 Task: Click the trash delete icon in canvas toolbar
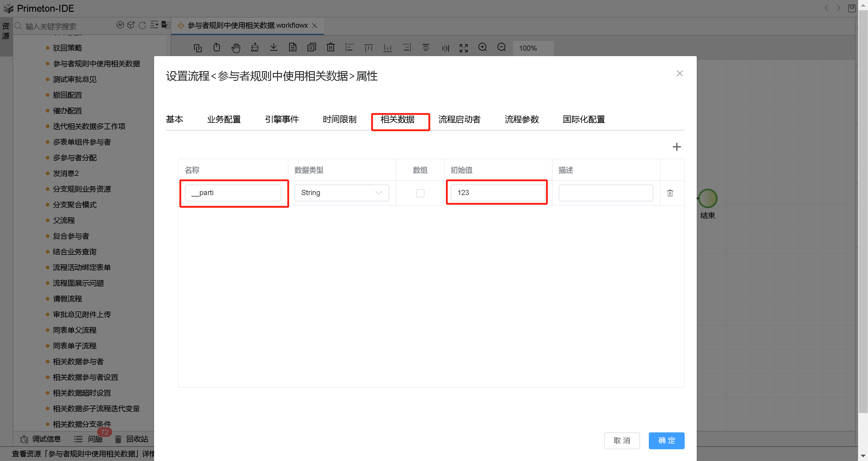pyautogui.click(x=330, y=48)
